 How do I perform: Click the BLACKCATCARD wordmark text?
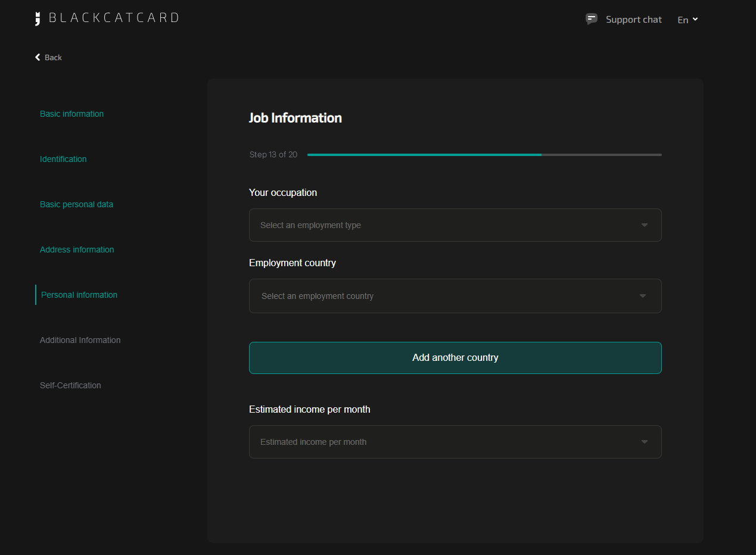[113, 18]
